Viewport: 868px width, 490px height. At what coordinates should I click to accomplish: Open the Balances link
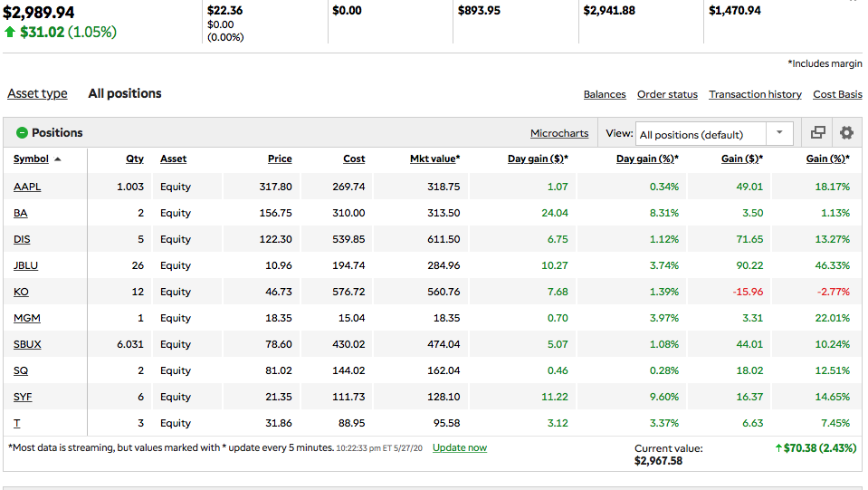[x=604, y=94]
